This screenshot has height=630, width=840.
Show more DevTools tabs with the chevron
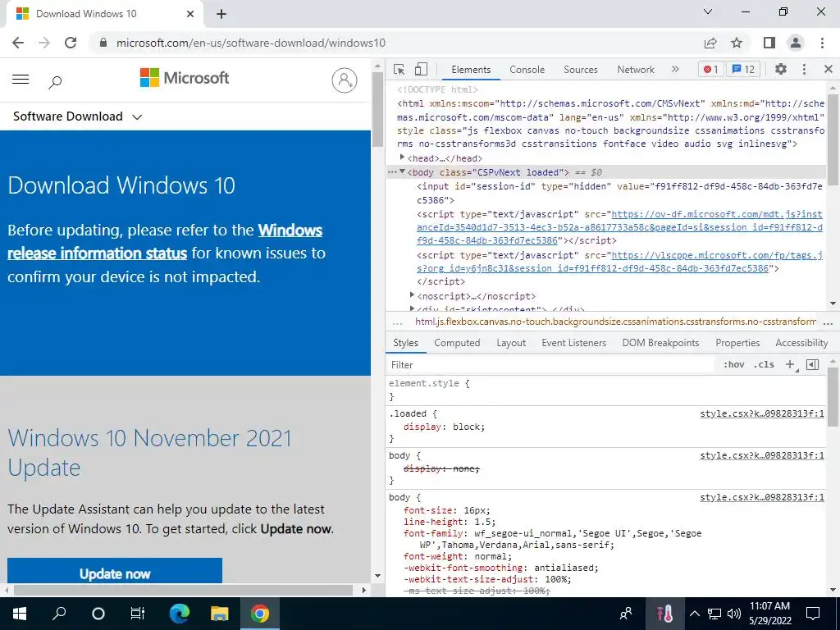[x=675, y=69]
